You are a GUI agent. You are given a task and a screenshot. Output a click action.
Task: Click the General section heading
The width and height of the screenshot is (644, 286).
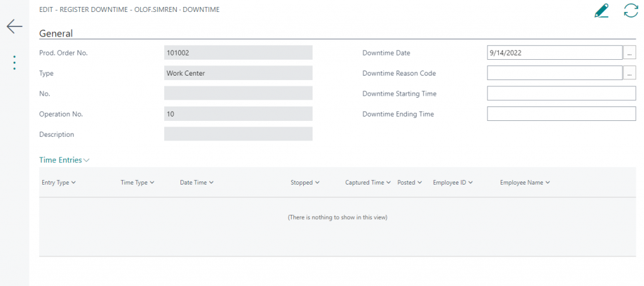(x=56, y=33)
